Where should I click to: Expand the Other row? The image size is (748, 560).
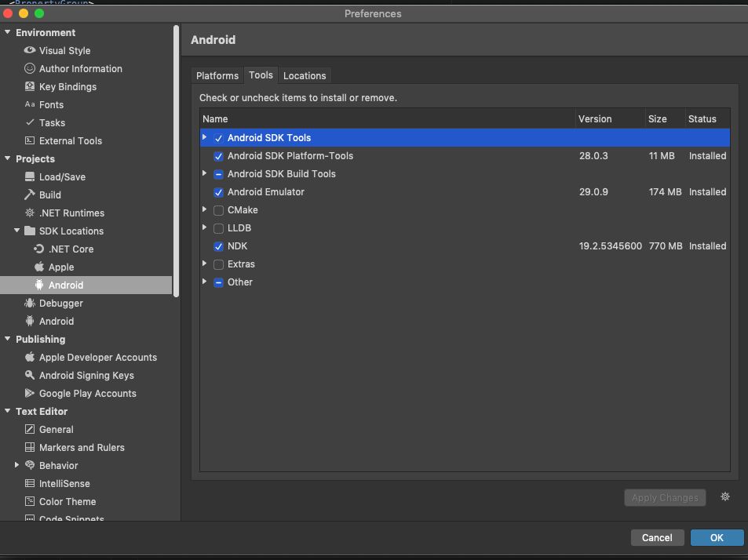point(205,282)
